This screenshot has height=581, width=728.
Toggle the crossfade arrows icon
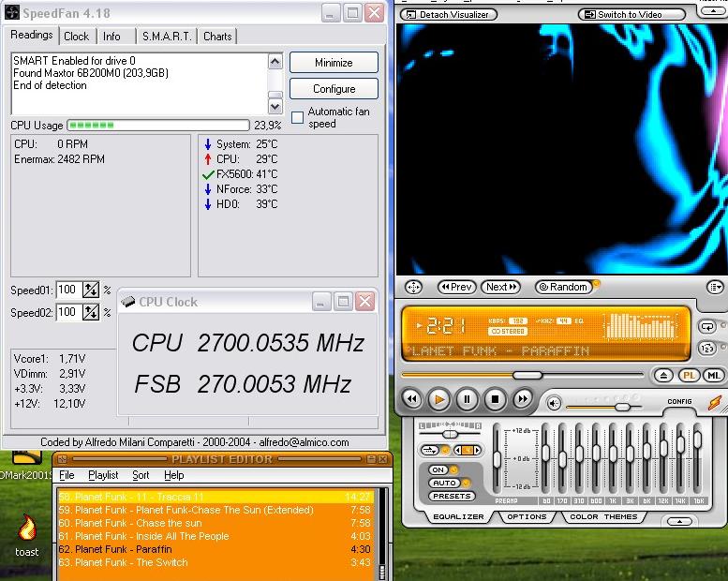pyautogui.click(x=430, y=450)
